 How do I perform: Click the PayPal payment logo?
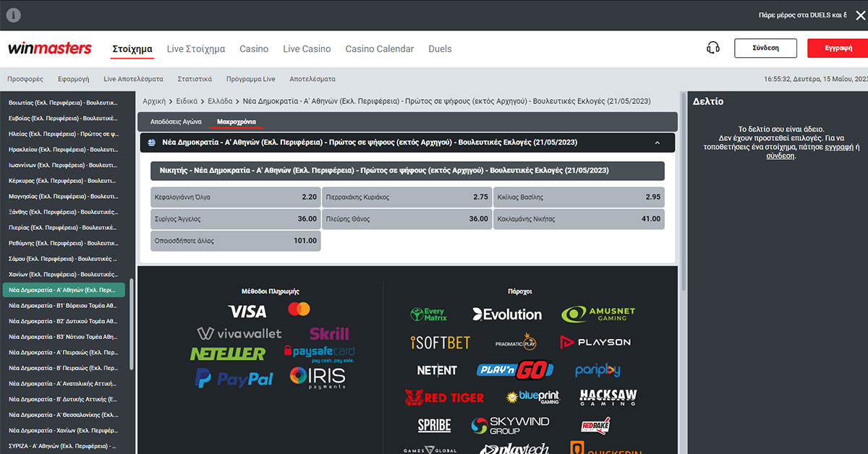pos(234,378)
